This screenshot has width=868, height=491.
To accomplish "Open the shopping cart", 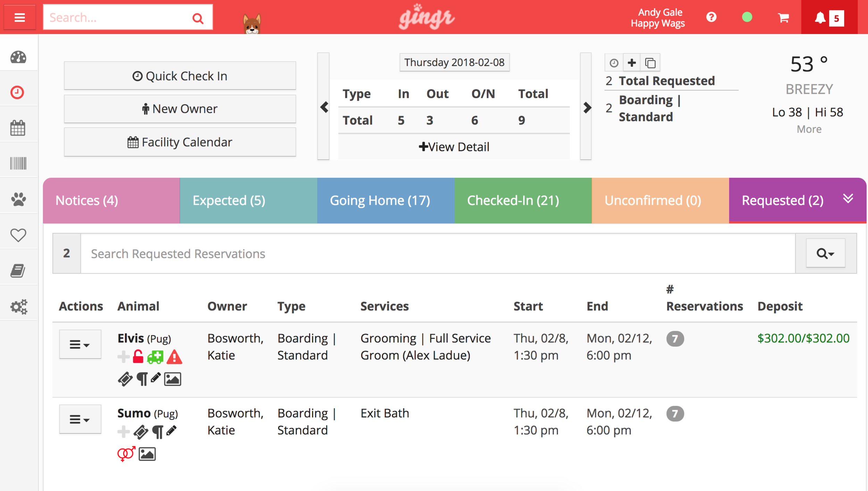I will [783, 17].
